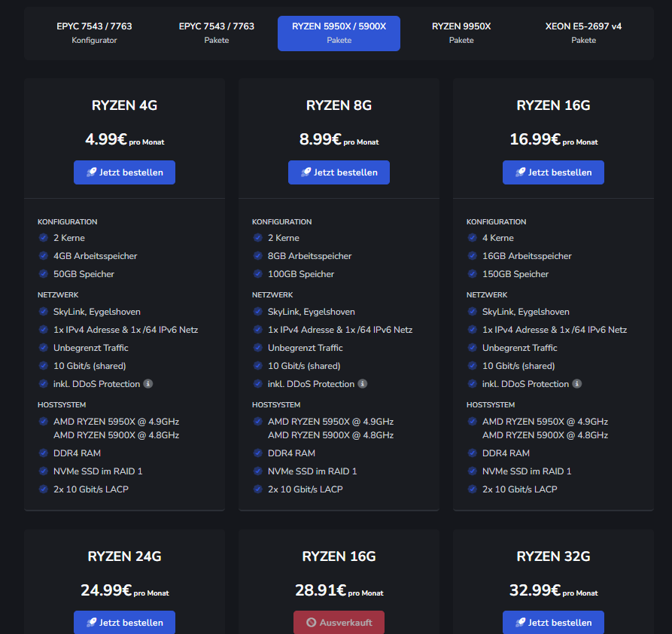Click the RYZEN 24G package title

124,556
